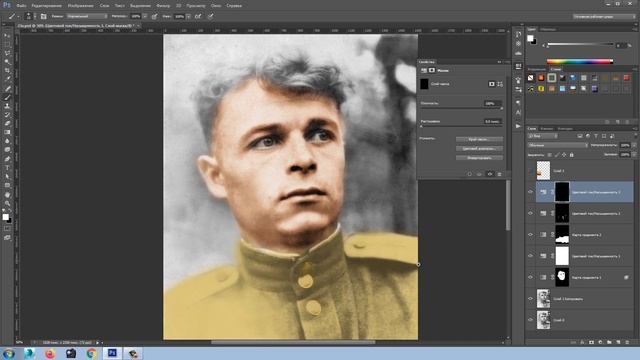This screenshot has height=360, width=640.
Task: Open the layer filter type dropdown
Action: coord(542,136)
